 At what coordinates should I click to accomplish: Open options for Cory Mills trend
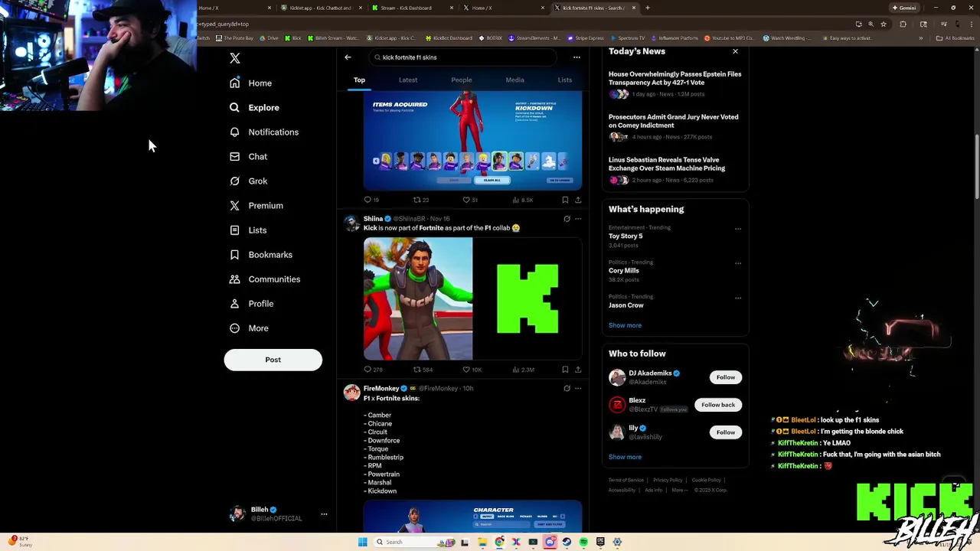tap(738, 263)
